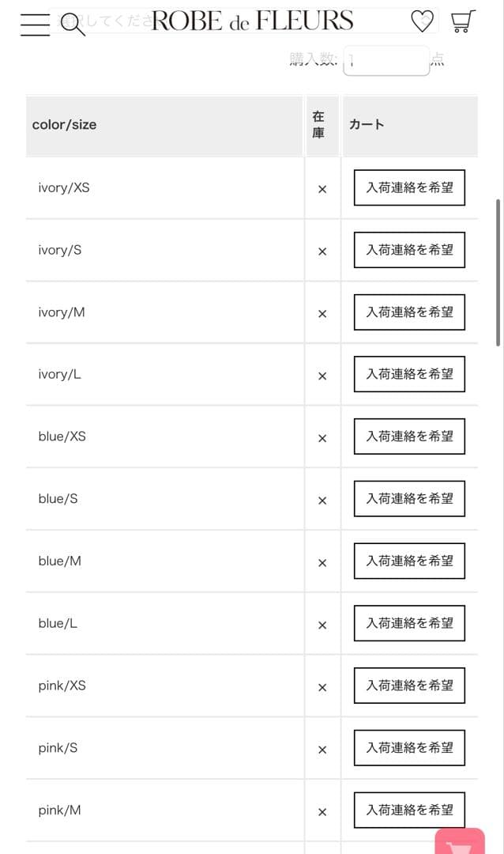
Task: Request restock notice for ivory/XS
Action: [409, 187]
